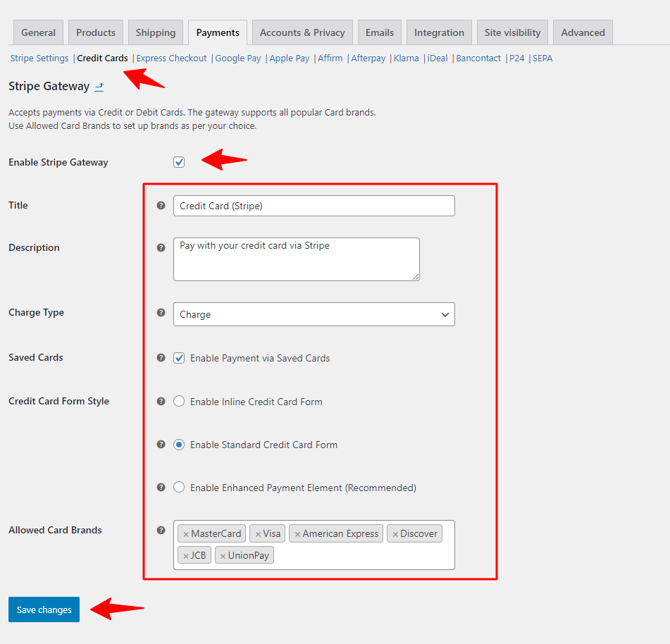Click the Save changes button
The image size is (670, 644).
pos(44,609)
